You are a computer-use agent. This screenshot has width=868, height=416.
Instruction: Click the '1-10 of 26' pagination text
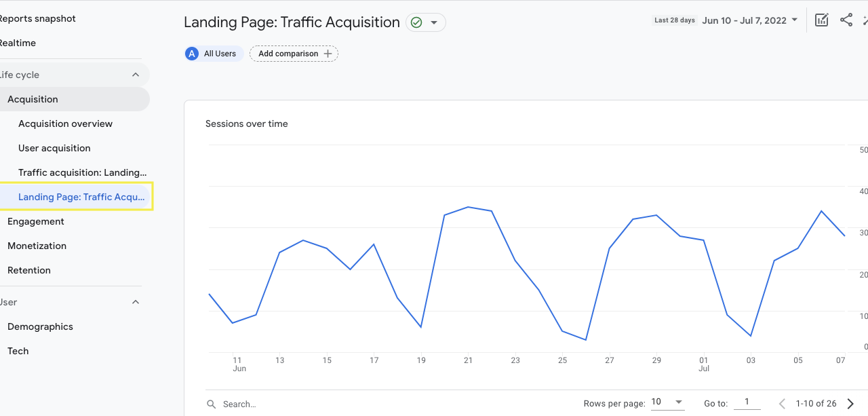[816, 404]
